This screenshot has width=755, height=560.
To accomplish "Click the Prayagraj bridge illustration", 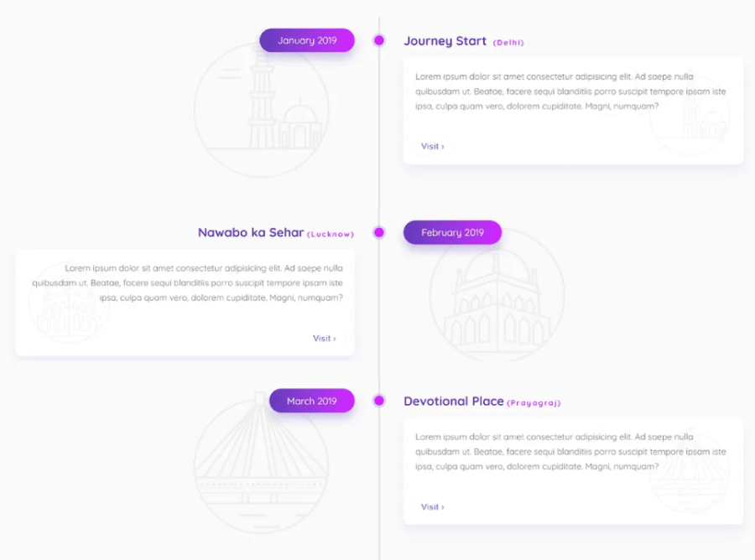I will (x=262, y=464).
